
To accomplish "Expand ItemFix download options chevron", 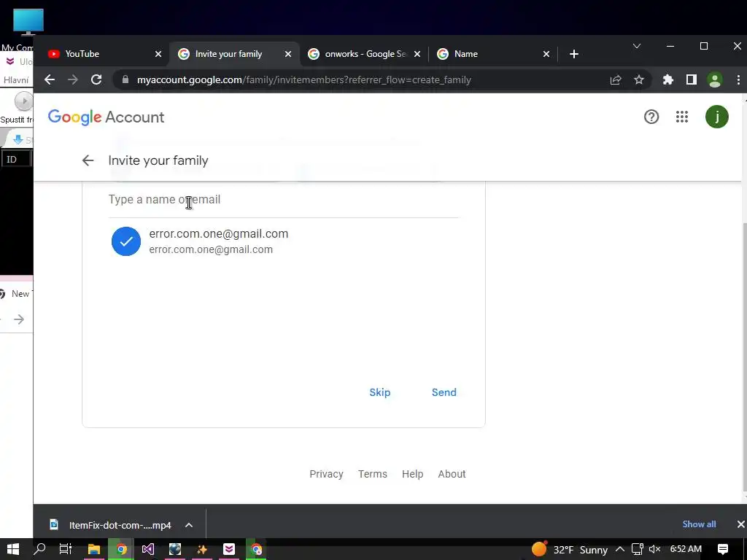I will [x=189, y=525].
